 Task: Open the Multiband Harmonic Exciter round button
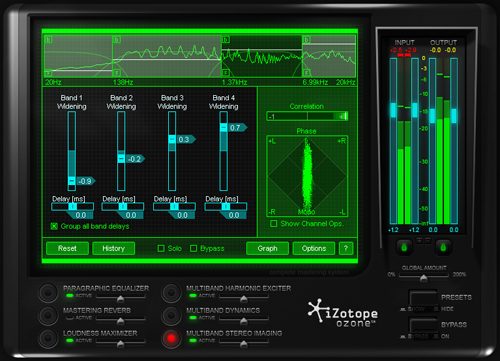click(x=171, y=292)
